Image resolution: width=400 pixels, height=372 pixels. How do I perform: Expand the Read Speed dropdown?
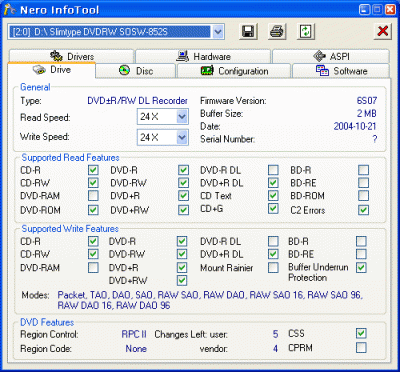point(182,117)
